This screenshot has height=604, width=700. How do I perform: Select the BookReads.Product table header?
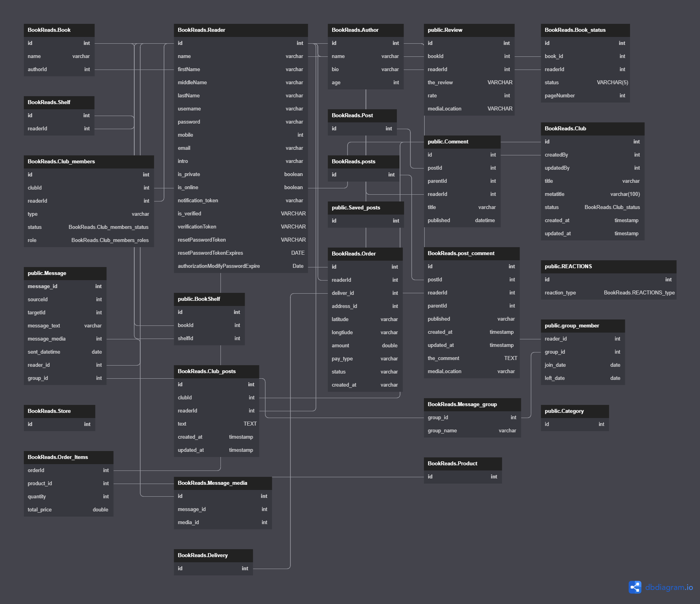[x=463, y=464]
